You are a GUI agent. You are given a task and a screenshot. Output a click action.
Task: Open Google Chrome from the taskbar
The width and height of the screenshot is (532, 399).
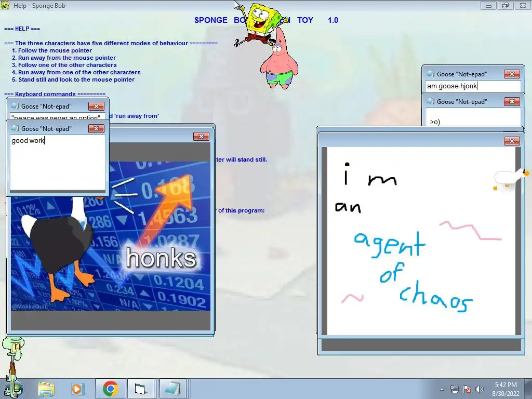click(x=110, y=389)
